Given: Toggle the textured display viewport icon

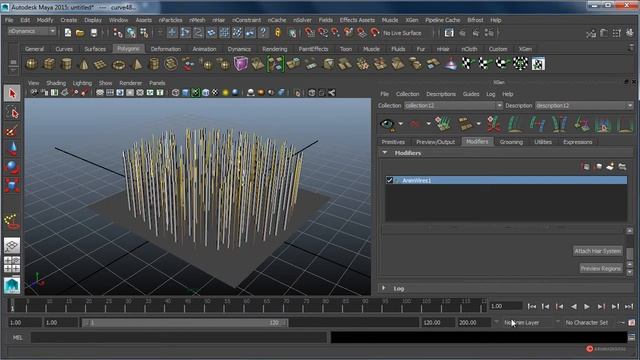Looking at the screenshot, I should (216, 93).
